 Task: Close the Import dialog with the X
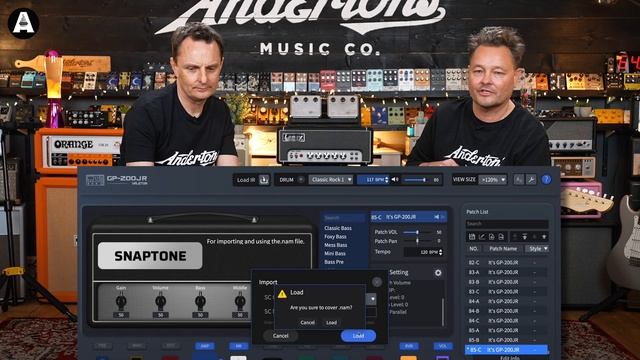pos(377,282)
